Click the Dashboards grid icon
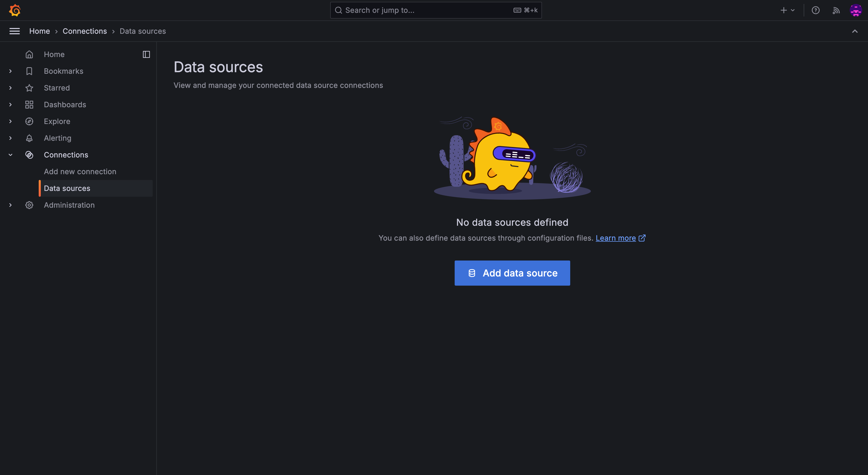 coord(29,105)
